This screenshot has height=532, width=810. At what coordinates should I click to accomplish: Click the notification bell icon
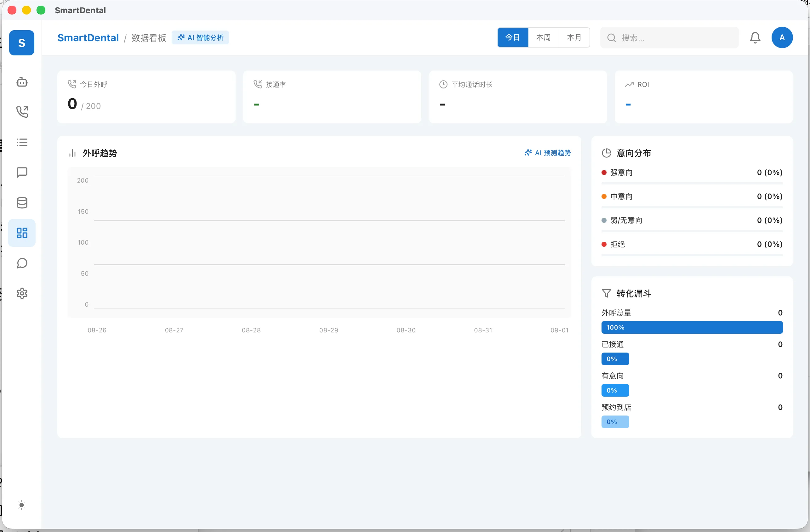click(x=755, y=37)
